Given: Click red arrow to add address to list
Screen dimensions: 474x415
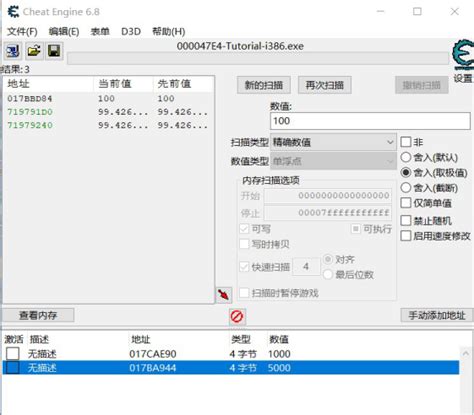Looking at the screenshot, I should pos(223,295).
